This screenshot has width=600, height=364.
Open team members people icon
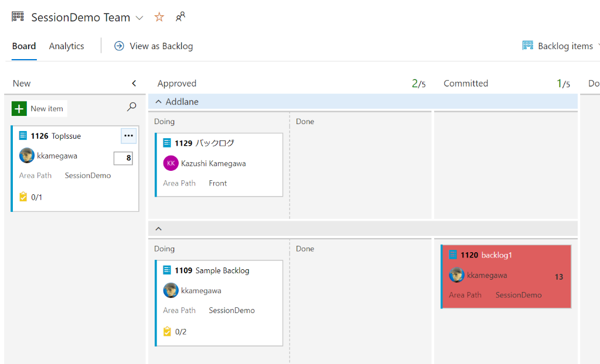pyautogui.click(x=180, y=16)
